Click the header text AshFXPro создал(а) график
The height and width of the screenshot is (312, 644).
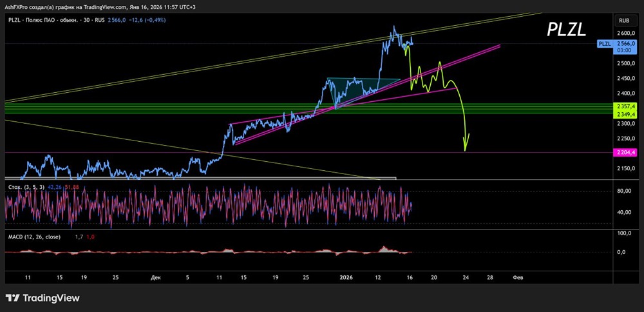41,7
